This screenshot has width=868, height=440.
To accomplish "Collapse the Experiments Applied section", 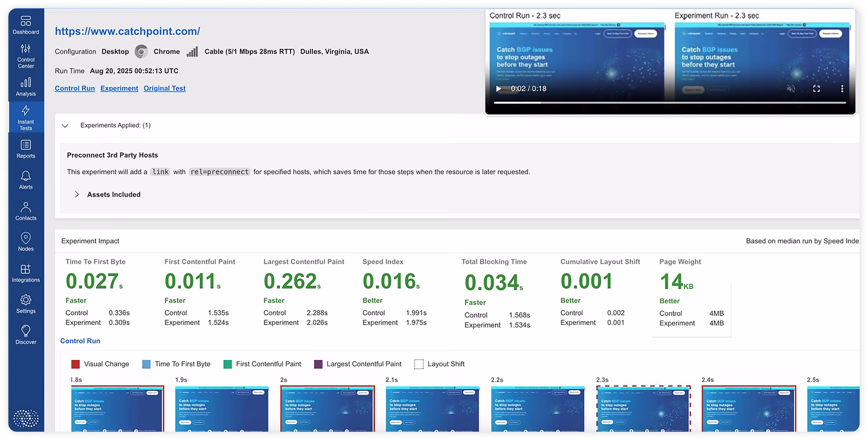I will click(65, 126).
